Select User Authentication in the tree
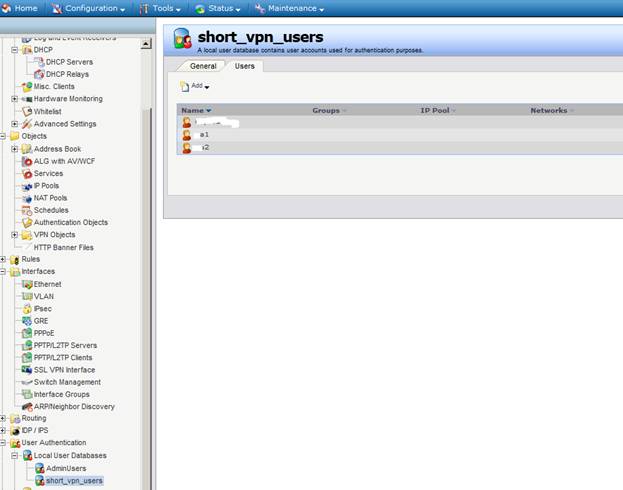623x490 pixels. point(54,443)
